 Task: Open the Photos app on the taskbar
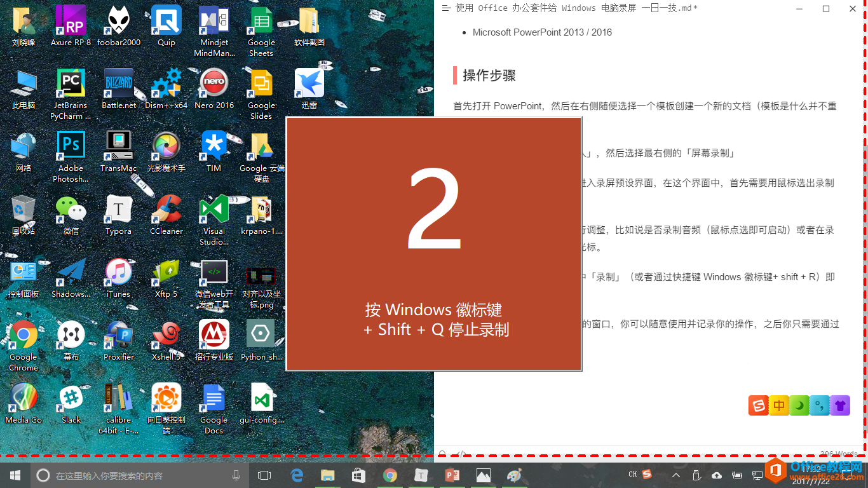pos(484,475)
